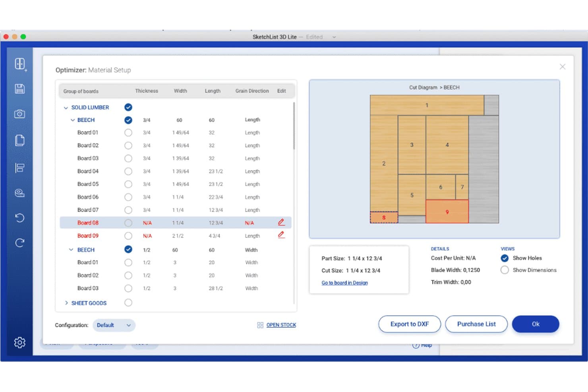Click the board list vertical scrollbar
Image resolution: width=588 pixels, height=392 pixels.
pos(294,126)
